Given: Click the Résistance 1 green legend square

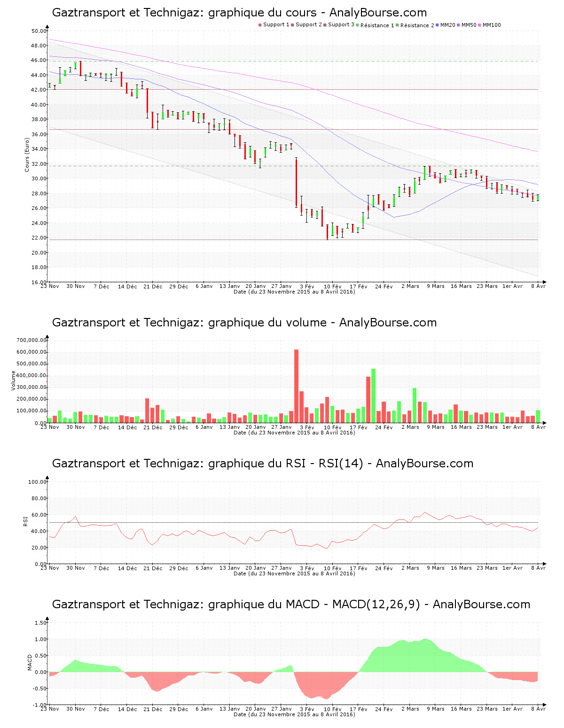Looking at the screenshot, I should [x=358, y=25].
